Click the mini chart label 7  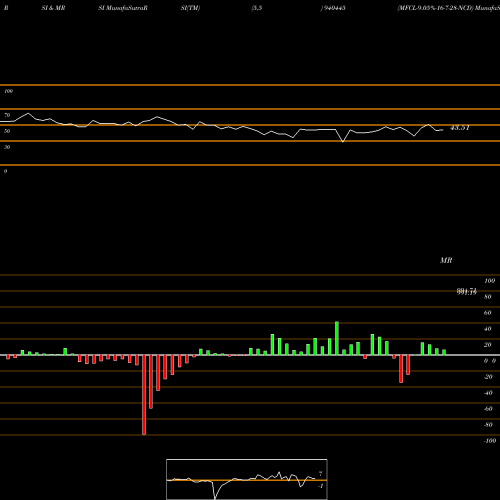pos(321,474)
